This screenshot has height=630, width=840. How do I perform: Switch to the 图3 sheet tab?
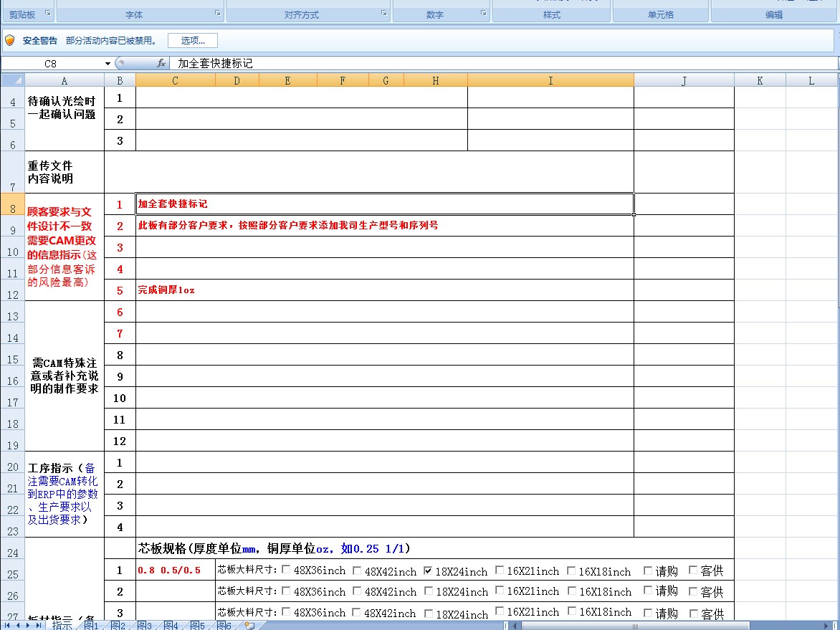click(x=144, y=625)
